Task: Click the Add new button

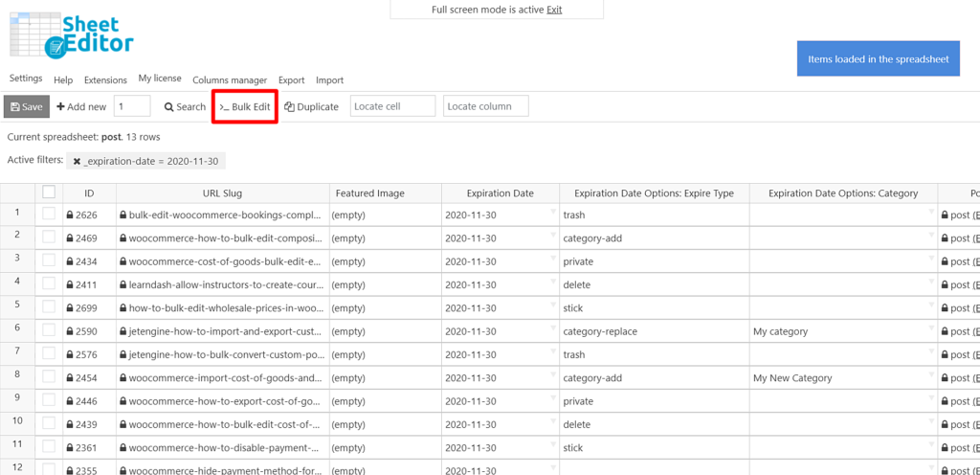Action: 81,106
